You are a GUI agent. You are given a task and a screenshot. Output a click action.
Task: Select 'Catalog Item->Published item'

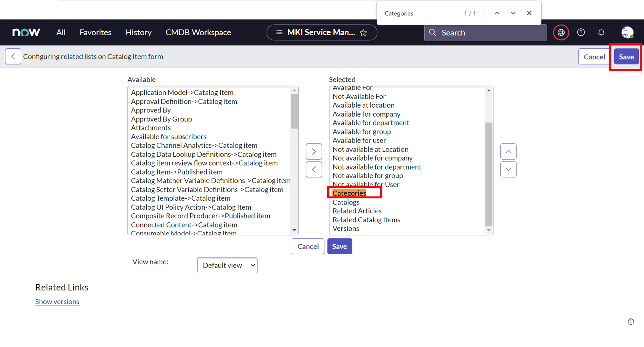pos(177,172)
